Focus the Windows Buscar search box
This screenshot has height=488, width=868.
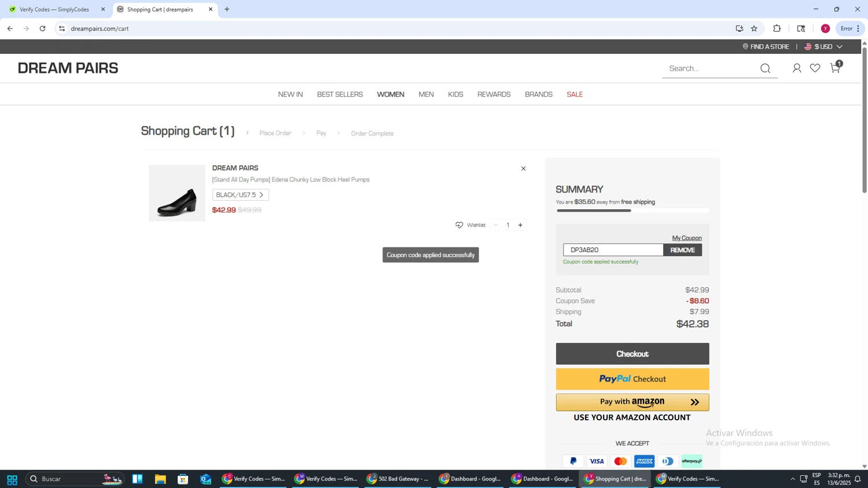tap(75, 479)
